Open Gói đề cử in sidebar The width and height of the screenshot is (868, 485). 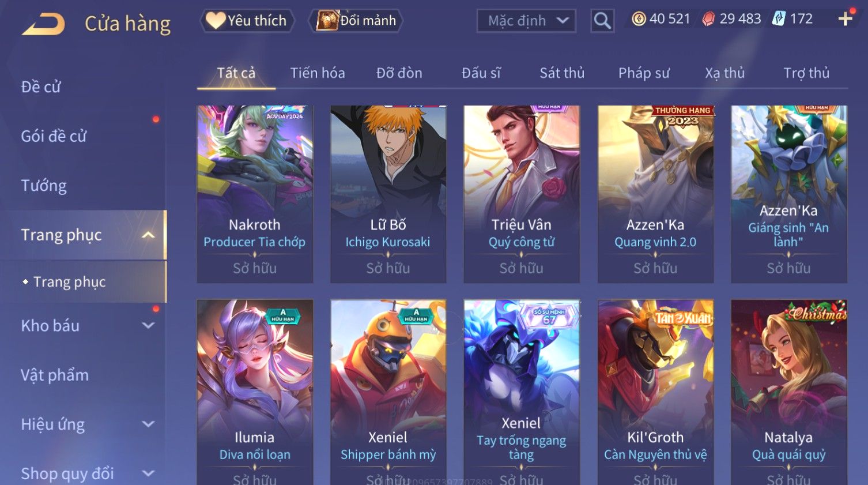click(54, 136)
